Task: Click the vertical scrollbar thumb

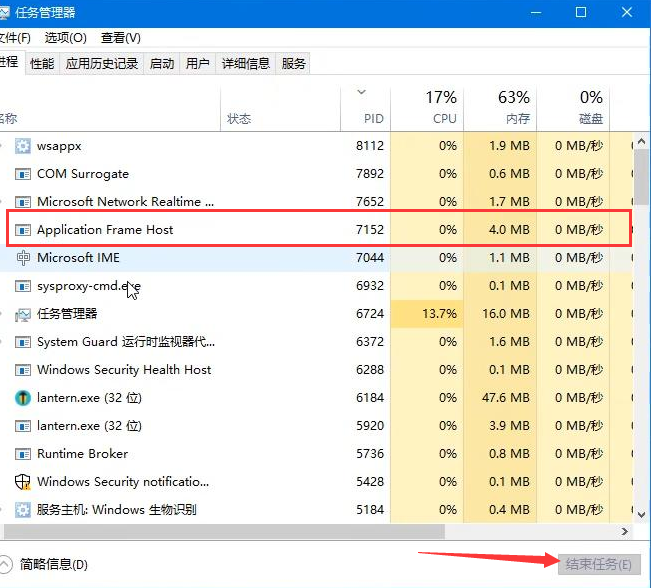Action: click(641, 177)
